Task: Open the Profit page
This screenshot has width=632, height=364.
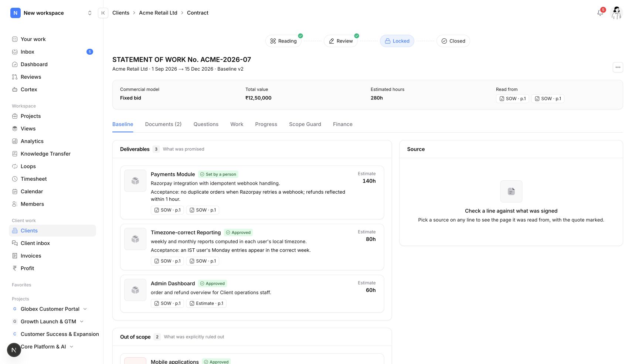Action: (52, 268)
